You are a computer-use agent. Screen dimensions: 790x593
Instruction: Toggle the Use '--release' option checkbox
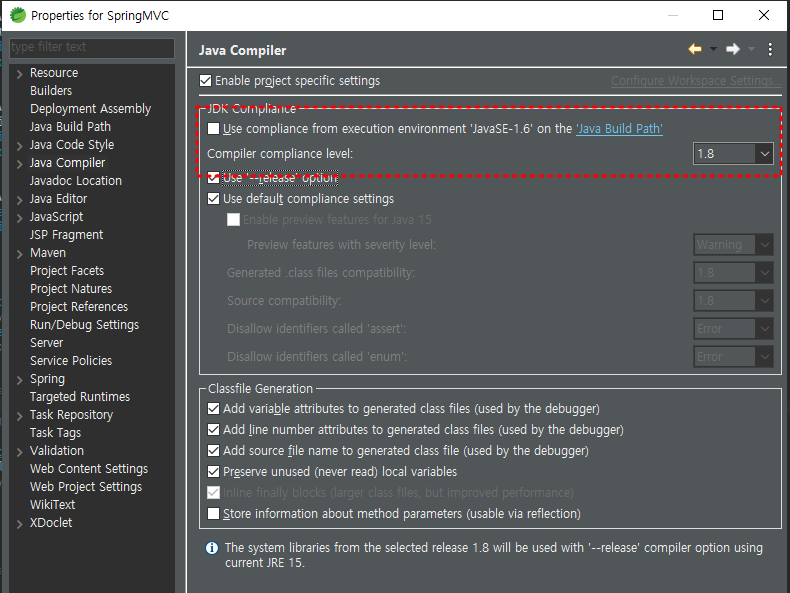(x=214, y=178)
